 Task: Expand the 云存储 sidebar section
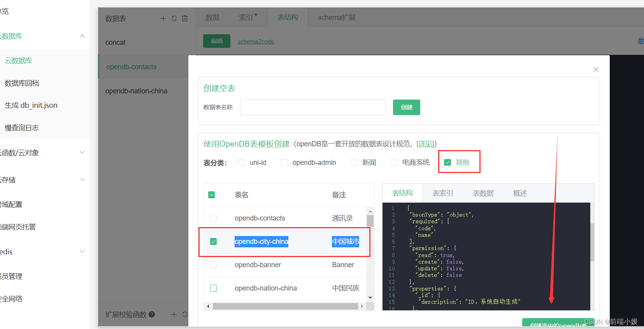tap(82, 180)
